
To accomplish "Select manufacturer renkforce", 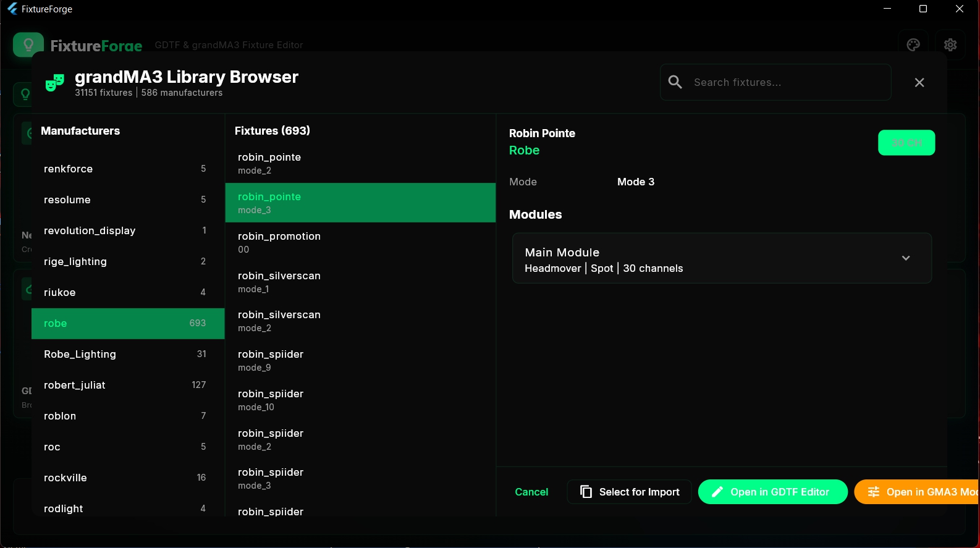I will [128, 169].
